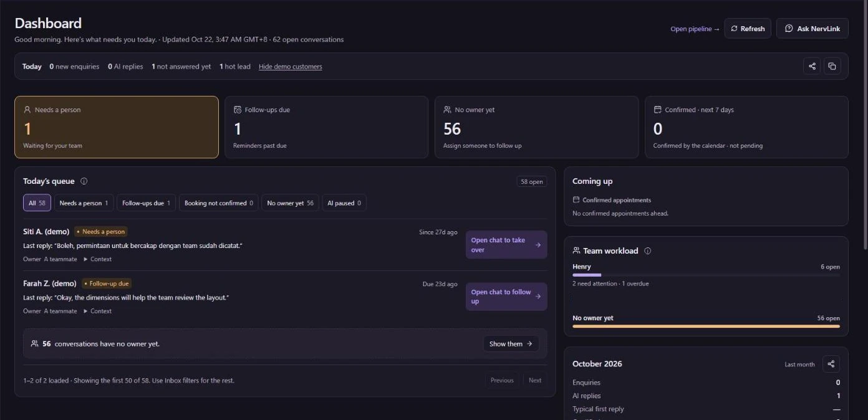Open the Needs a person summary card
868x420 pixels.
tap(117, 127)
